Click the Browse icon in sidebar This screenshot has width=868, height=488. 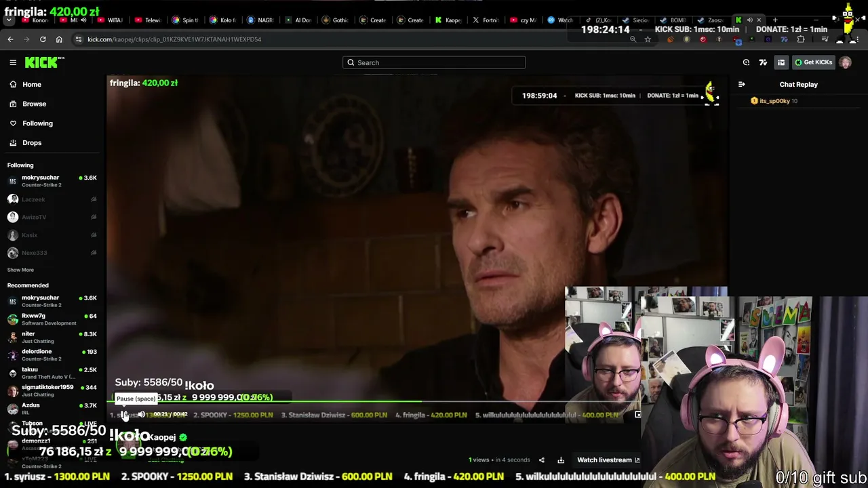(x=13, y=104)
